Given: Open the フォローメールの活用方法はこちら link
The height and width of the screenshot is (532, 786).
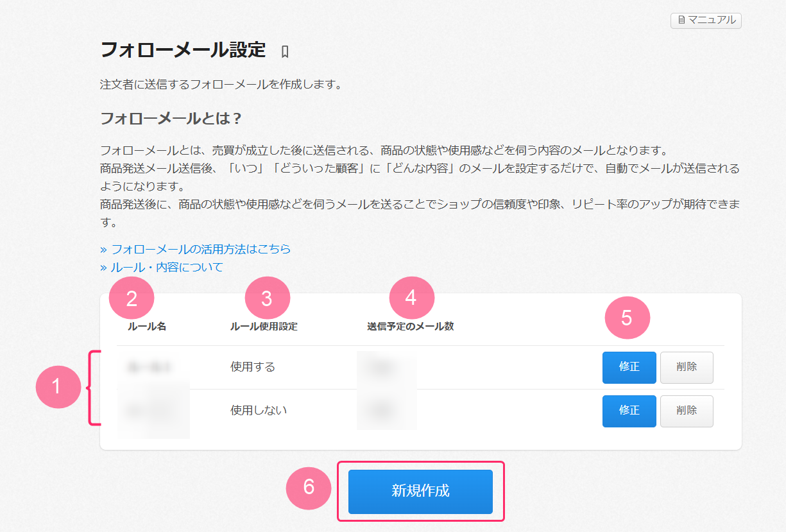Looking at the screenshot, I should pos(196,249).
